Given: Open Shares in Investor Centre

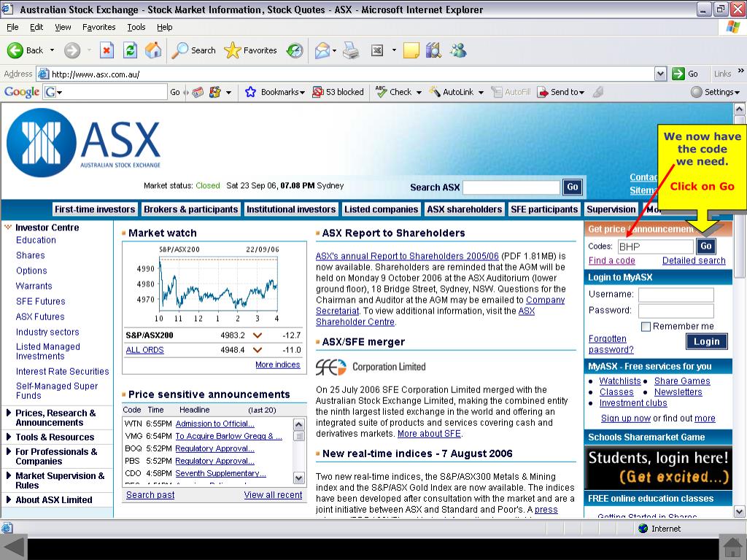Looking at the screenshot, I should tap(31, 255).
